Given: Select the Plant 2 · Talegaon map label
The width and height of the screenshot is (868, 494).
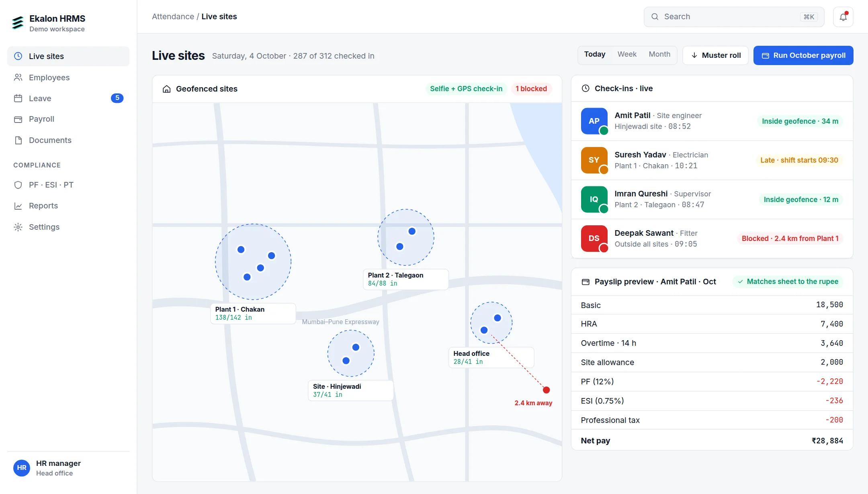Looking at the screenshot, I should 406,279.
